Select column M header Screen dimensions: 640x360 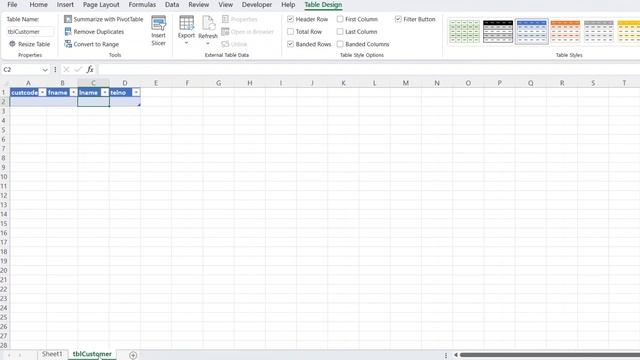406,83
